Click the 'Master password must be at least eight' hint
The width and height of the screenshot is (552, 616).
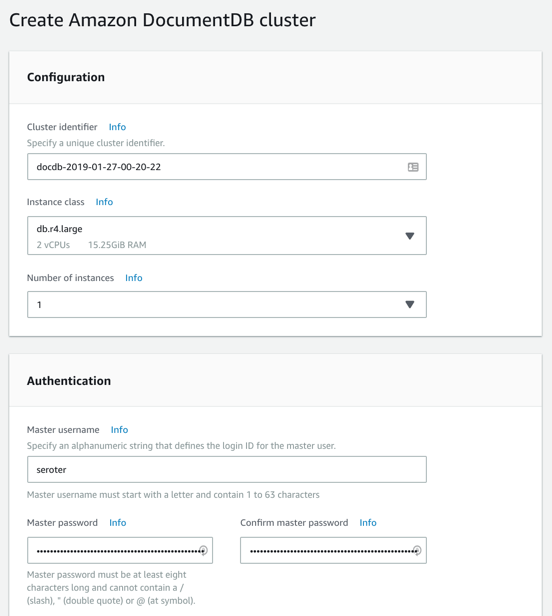(x=111, y=588)
